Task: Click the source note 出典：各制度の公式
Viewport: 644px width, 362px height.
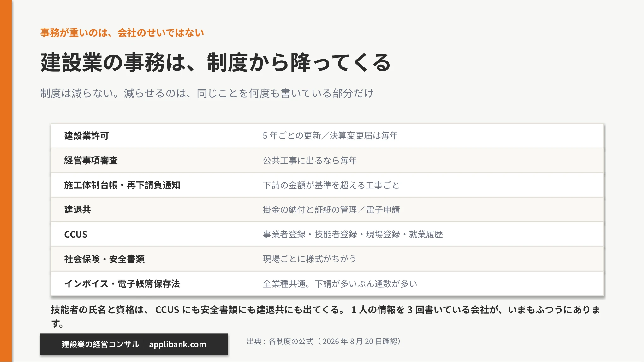Action: (324, 342)
